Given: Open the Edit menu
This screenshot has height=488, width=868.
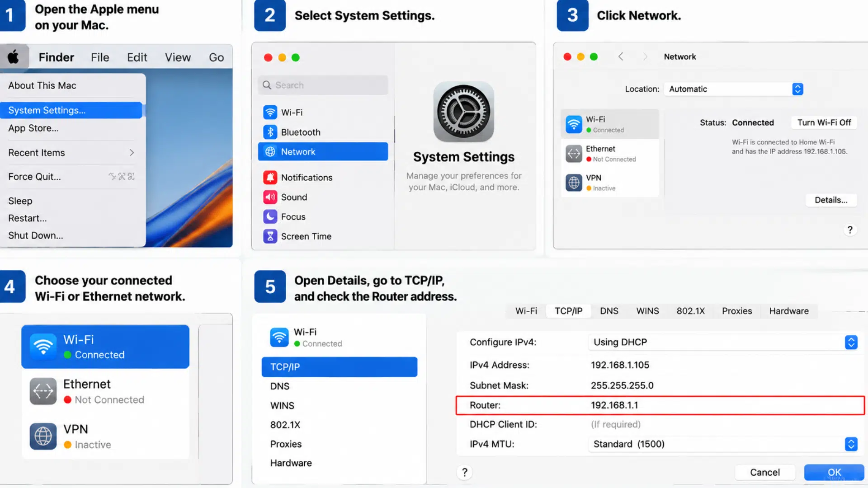Looking at the screenshot, I should (x=137, y=57).
